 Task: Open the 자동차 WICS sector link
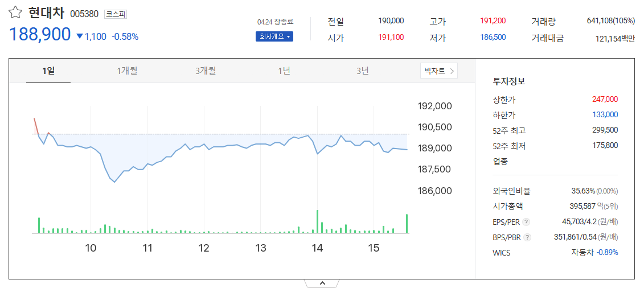pyautogui.click(x=582, y=252)
